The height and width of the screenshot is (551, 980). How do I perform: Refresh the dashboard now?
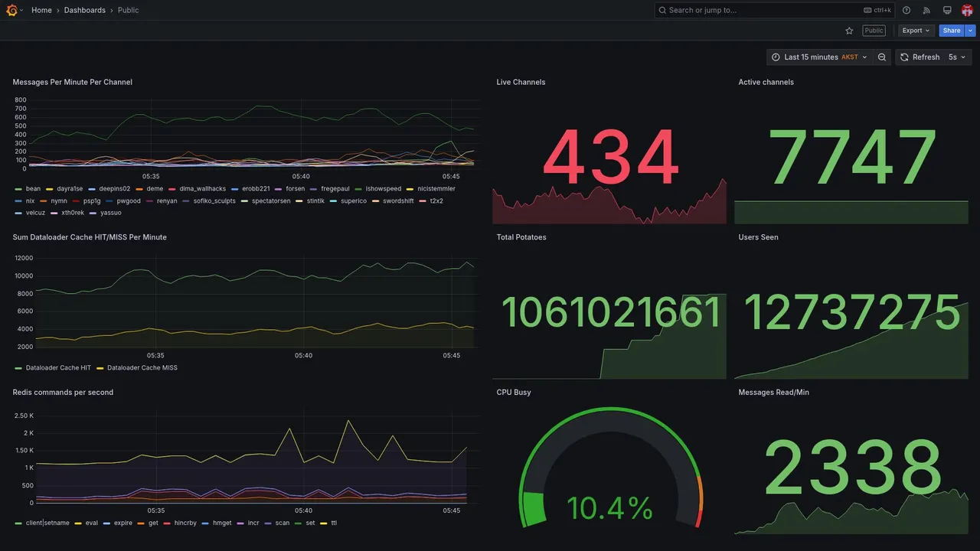[x=919, y=57]
